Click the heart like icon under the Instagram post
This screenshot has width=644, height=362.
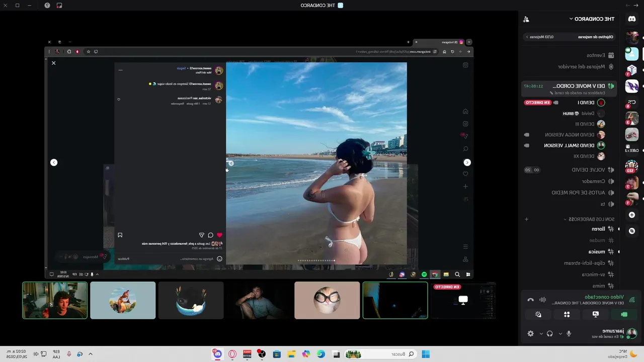point(219,235)
